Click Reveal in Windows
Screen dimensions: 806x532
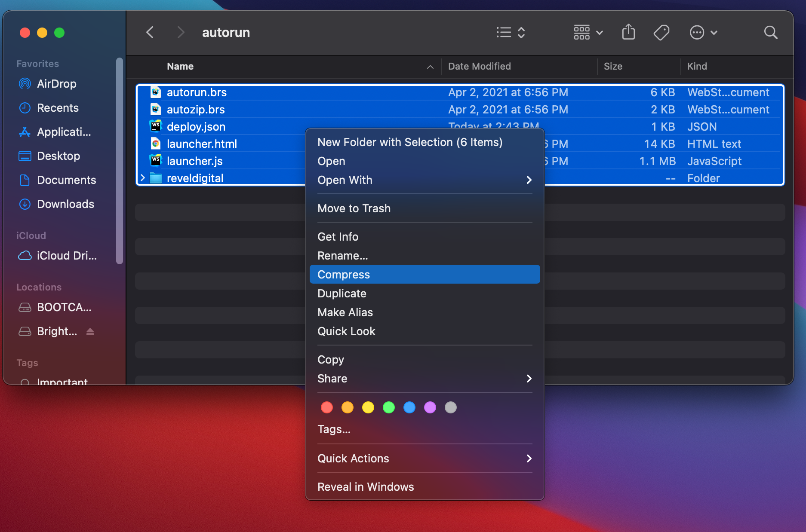click(365, 487)
